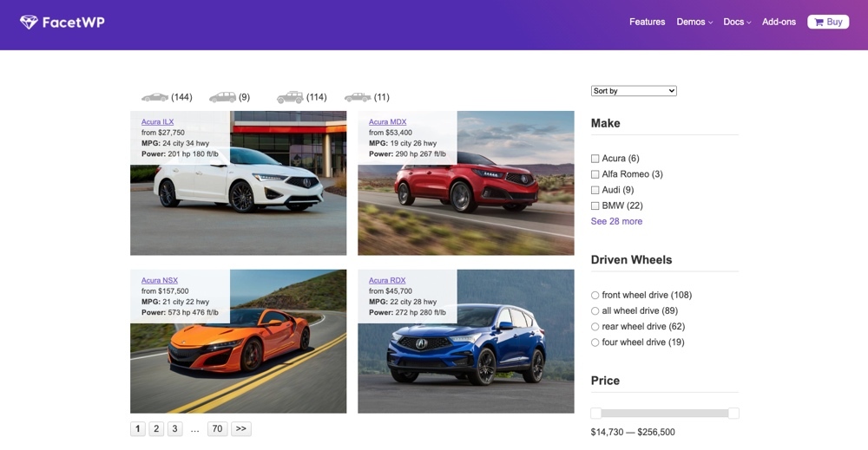
Task: Expand See 28 more makes
Action: tap(616, 221)
